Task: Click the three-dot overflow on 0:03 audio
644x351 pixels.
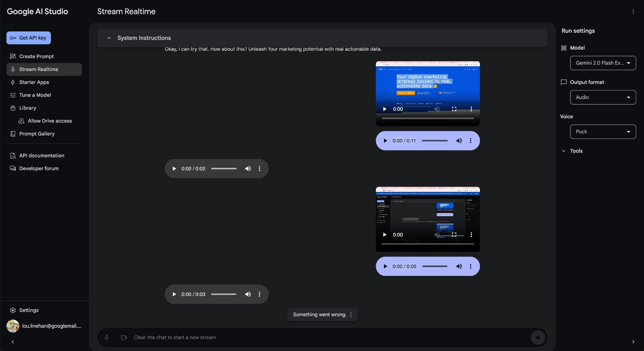Action: (x=259, y=294)
